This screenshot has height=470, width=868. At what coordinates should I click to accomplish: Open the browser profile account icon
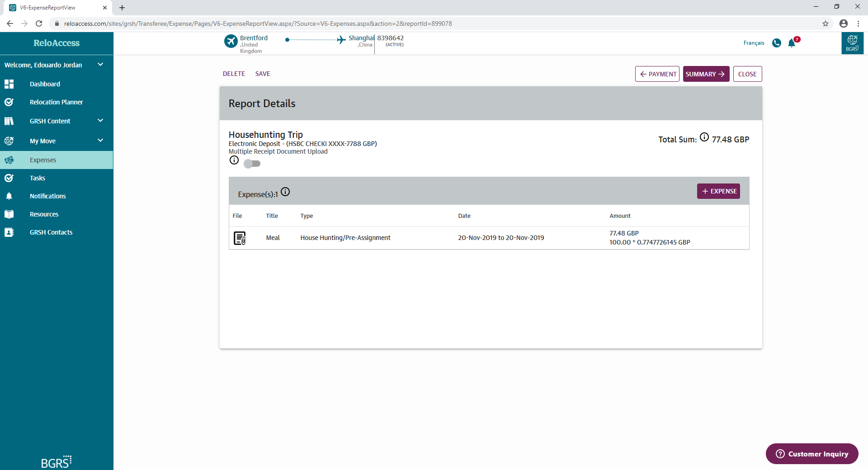(x=844, y=23)
